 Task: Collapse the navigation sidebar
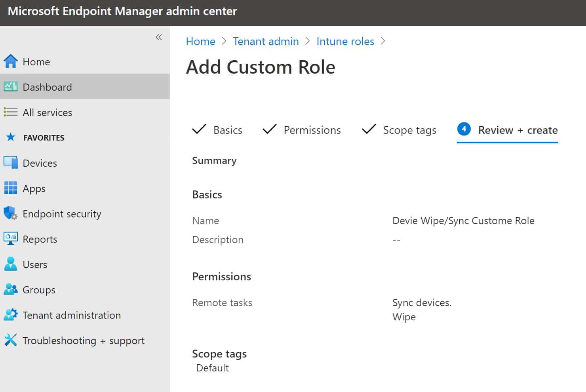click(x=159, y=37)
